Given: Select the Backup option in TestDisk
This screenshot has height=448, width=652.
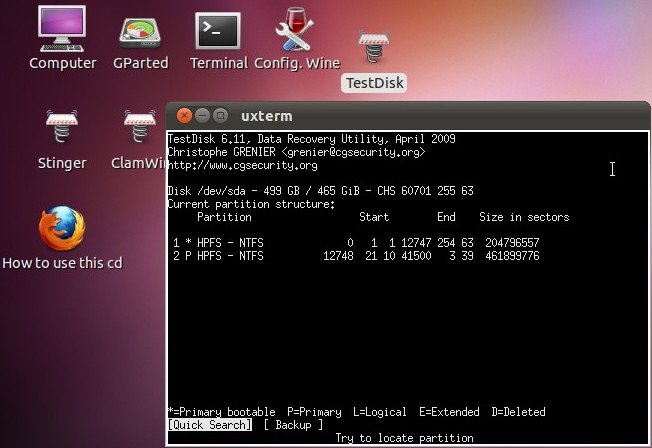Looking at the screenshot, I should (293, 425).
